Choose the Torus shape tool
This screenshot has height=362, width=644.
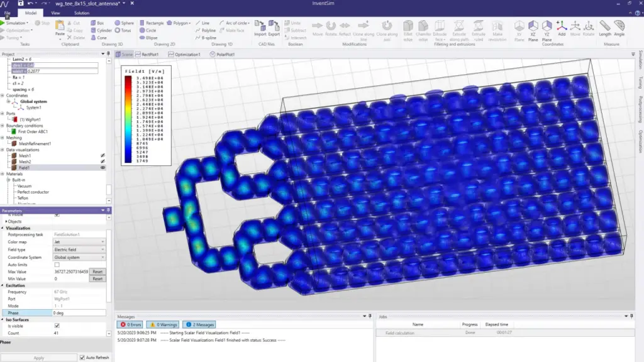[x=123, y=30]
